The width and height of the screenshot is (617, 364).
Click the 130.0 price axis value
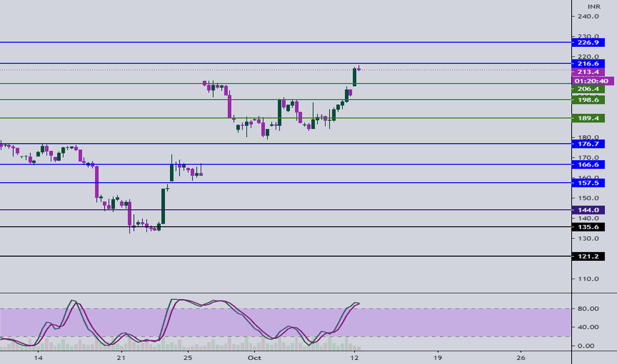coord(589,238)
